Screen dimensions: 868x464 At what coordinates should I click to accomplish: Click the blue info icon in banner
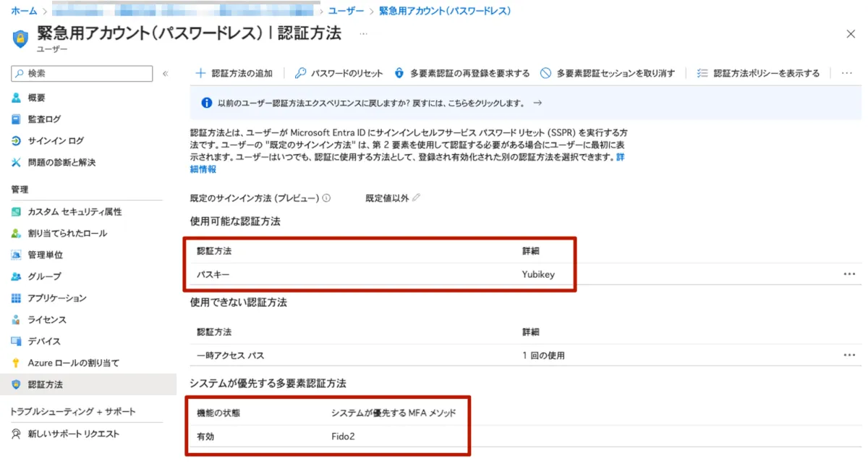[x=206, y=103]
